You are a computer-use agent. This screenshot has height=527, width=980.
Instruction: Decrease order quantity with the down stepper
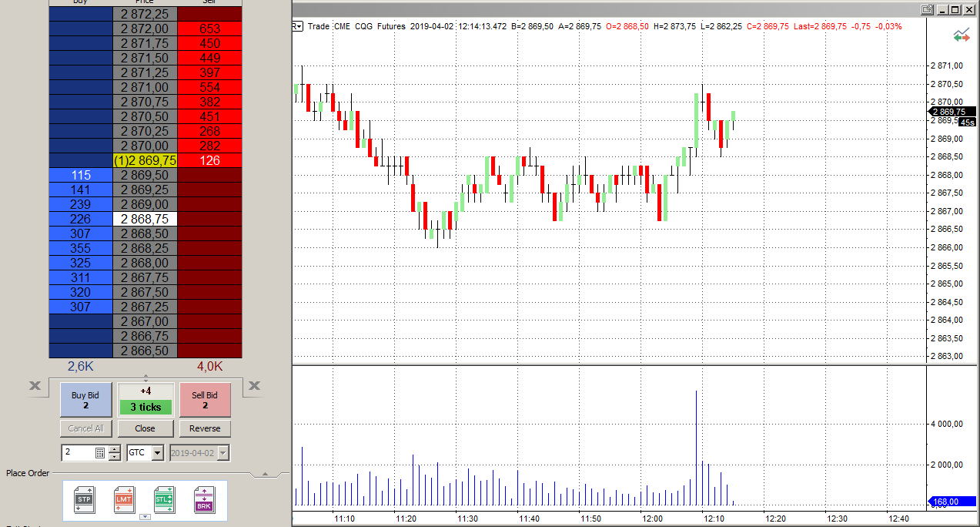[115, 457]
